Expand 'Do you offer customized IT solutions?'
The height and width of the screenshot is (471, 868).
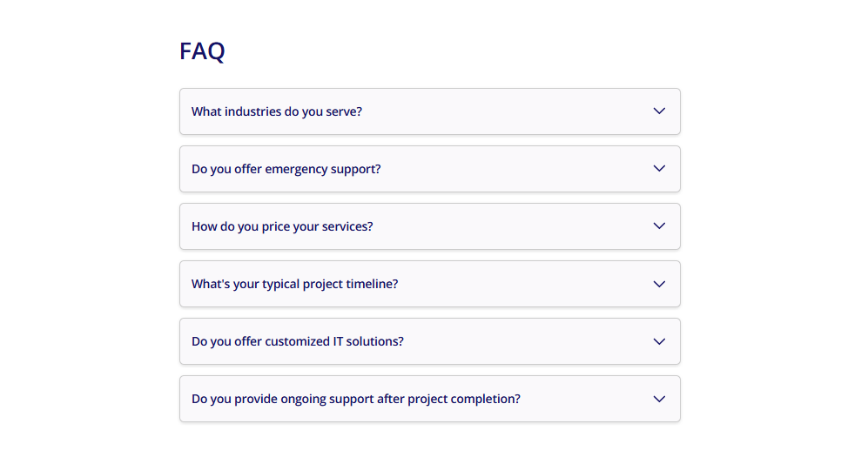[x=429, y=341]
